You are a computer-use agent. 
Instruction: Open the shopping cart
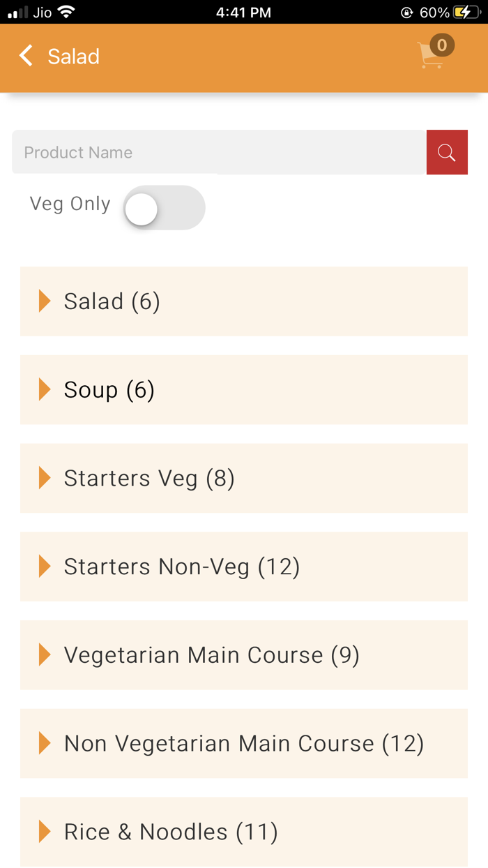coord(429,57)
